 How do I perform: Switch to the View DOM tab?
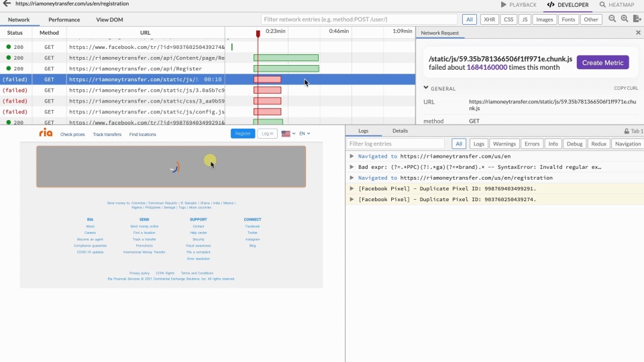coord(109,19)
